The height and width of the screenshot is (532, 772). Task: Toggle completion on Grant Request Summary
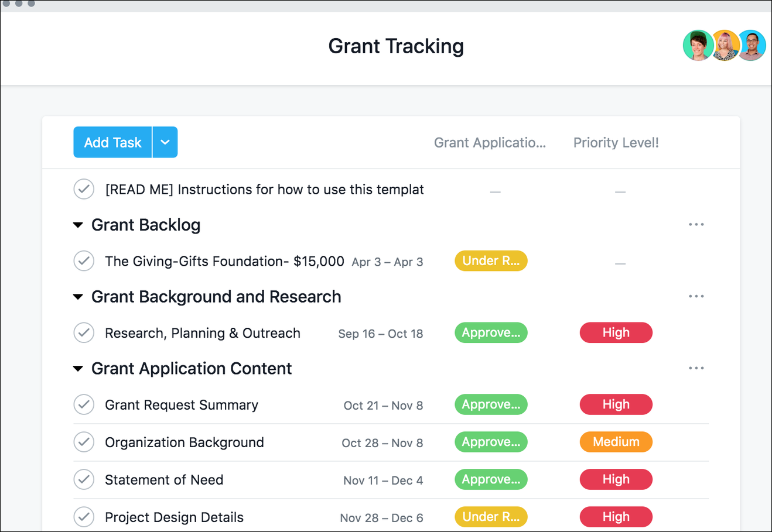click(x=84, y=404)
